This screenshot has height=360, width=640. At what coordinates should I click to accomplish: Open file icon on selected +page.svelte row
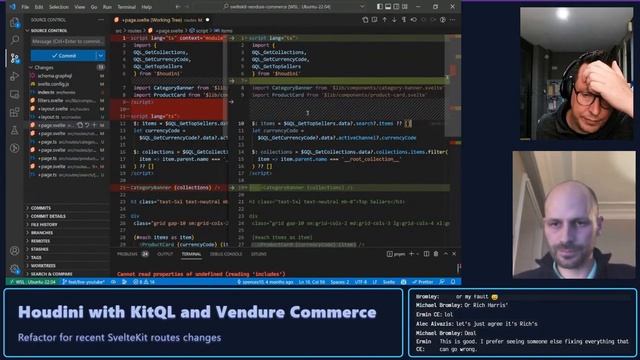80,125
